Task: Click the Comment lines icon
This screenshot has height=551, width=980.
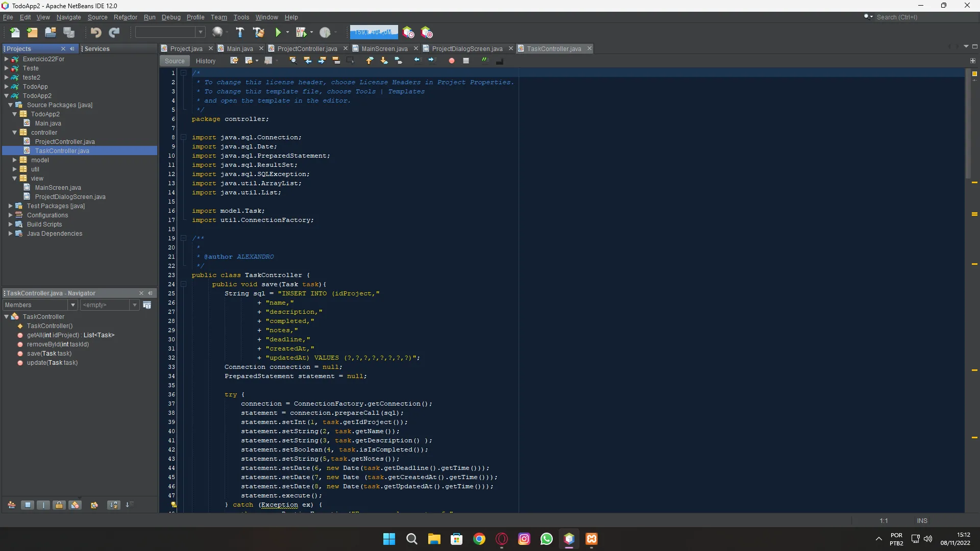Action: 485,61
